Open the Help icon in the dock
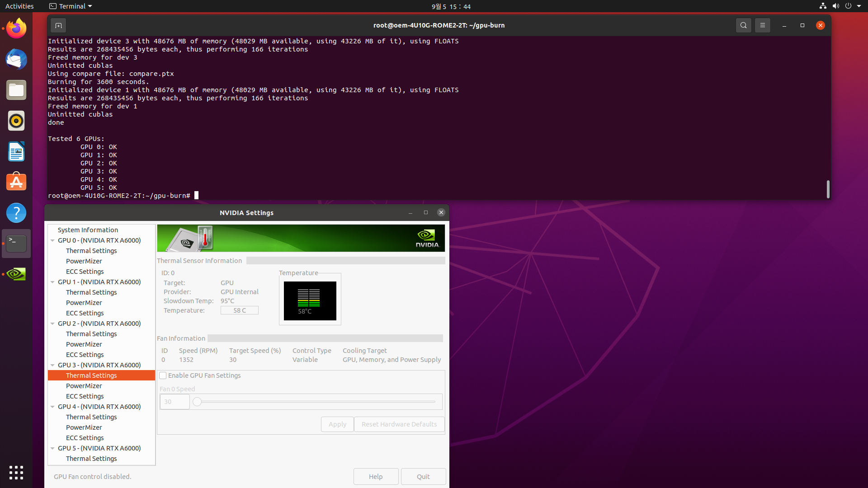This screenshot has height=488, width=868. 16,213
